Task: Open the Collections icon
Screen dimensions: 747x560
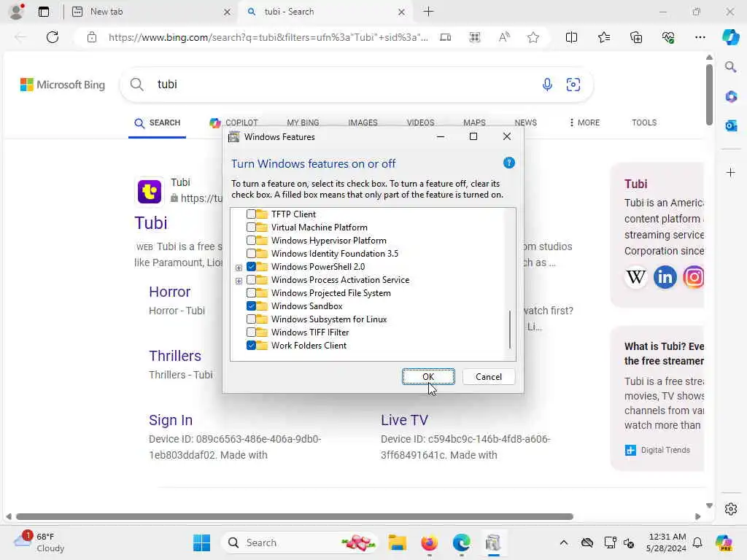Action: coord(636,37)
